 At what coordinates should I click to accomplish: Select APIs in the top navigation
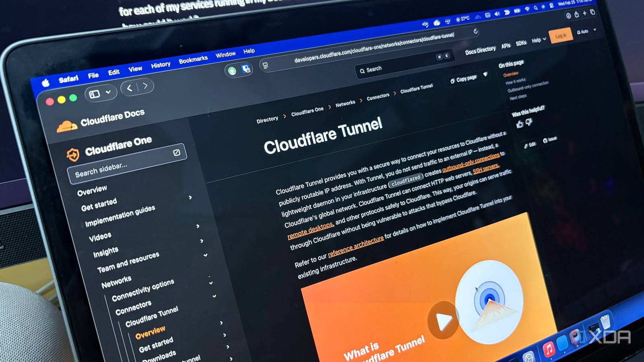point(506,45)
